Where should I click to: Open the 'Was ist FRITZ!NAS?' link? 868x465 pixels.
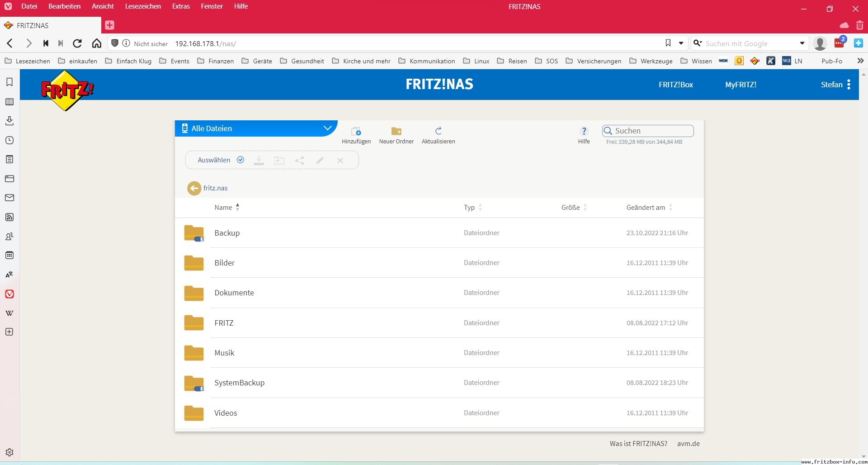coord(638,444)
